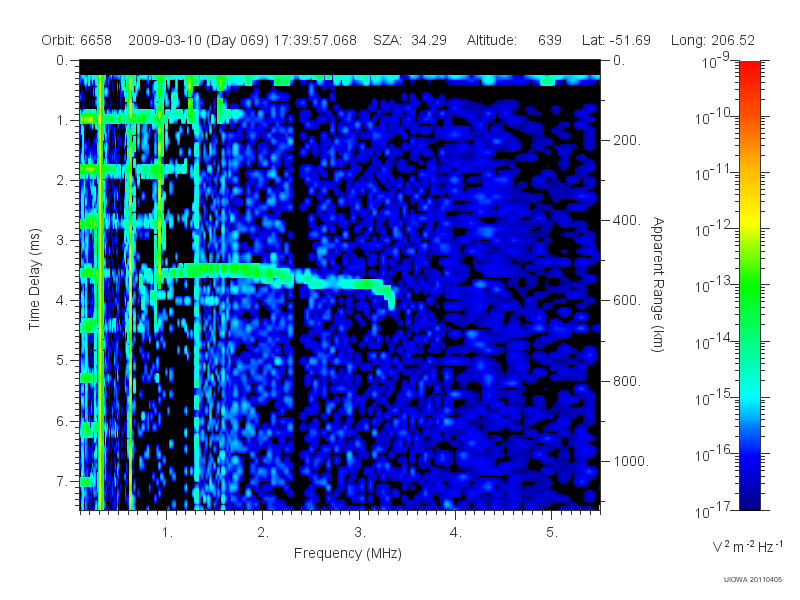
Task: Click the colorbar label 10^-13
Action: (713, 285)
